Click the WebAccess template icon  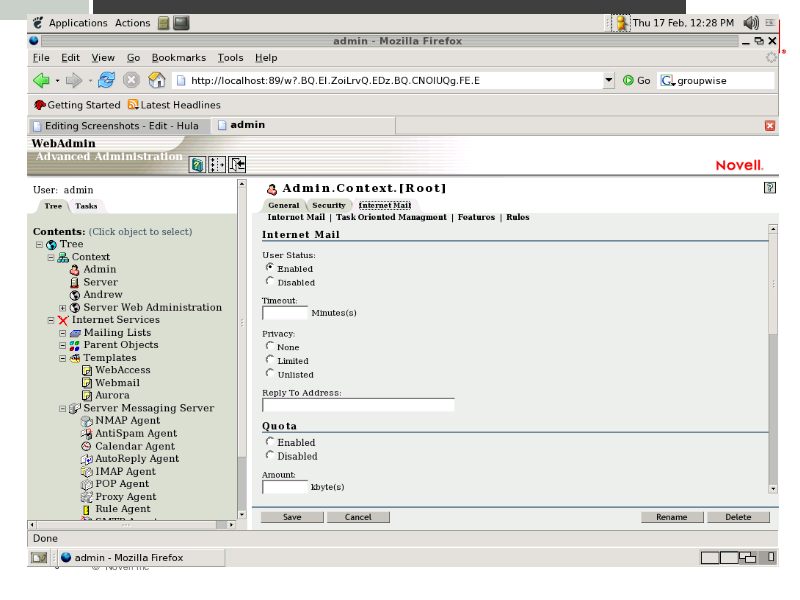coord(87,370)
